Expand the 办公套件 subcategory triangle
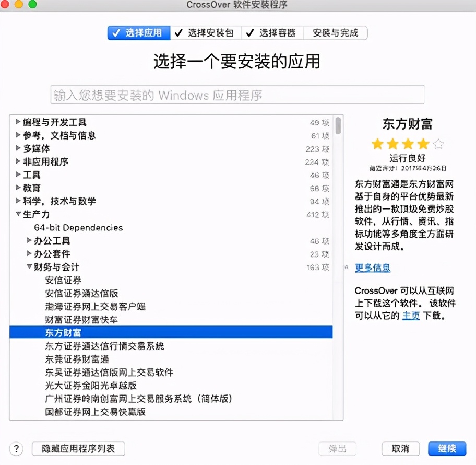 pyautogui.click(x=29, y=253)
